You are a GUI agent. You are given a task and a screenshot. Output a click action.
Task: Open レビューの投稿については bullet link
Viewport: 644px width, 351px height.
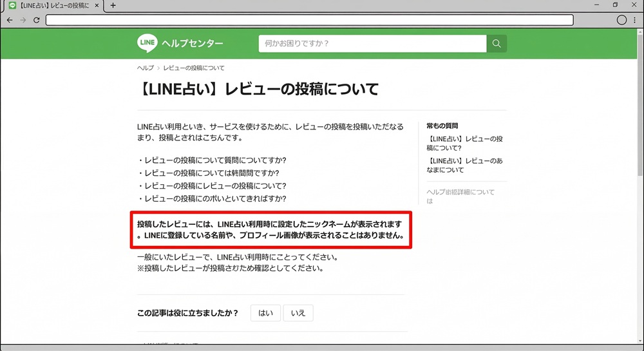pyautogui.click(x=211, y=173)
